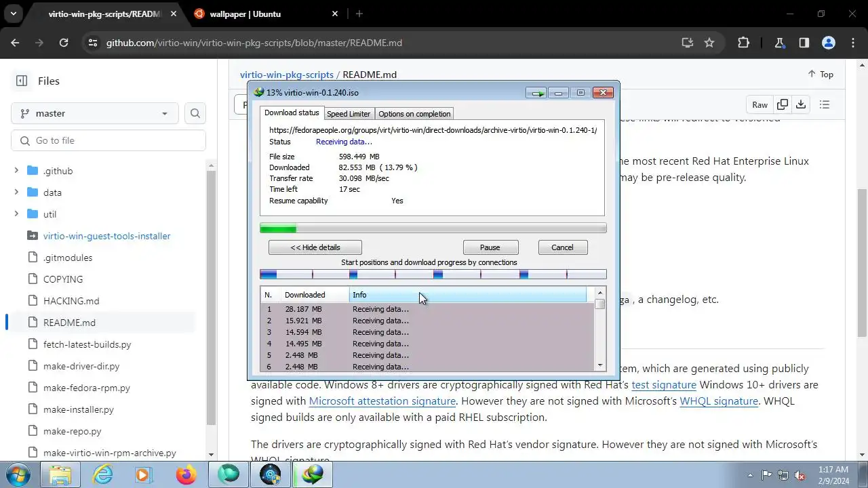Click the Go to file input

pyautogui.click(x=108, y=140)
